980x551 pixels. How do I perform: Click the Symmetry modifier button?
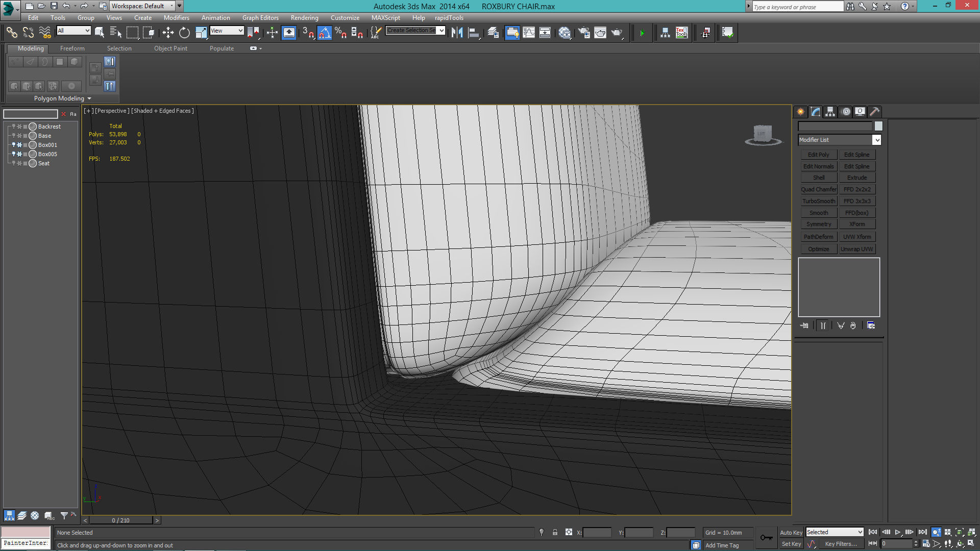818,224
